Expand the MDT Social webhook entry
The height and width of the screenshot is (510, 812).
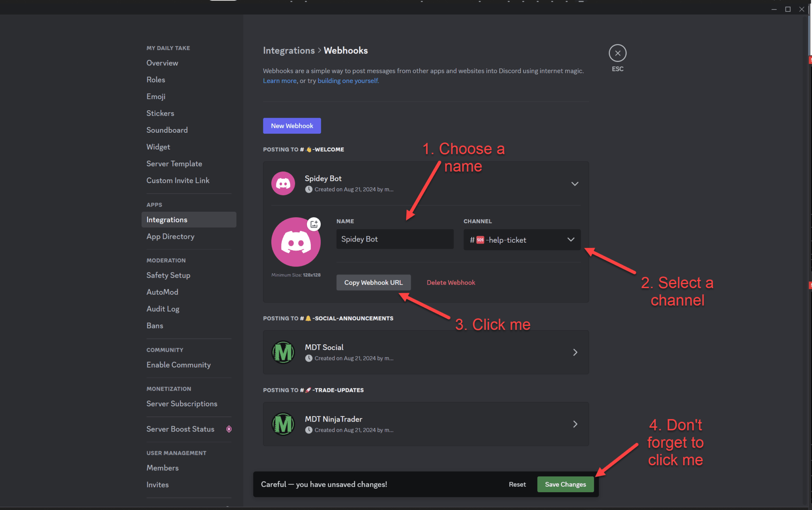(575, 352)
